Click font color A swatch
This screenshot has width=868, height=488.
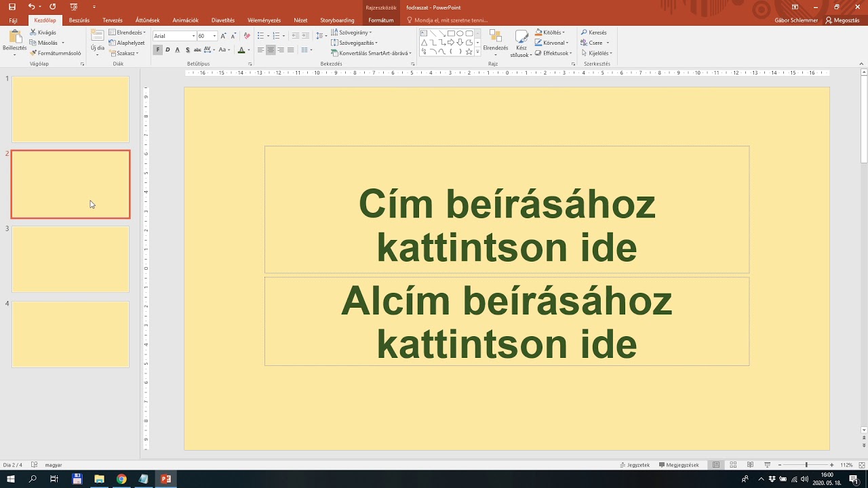[241, 49]
